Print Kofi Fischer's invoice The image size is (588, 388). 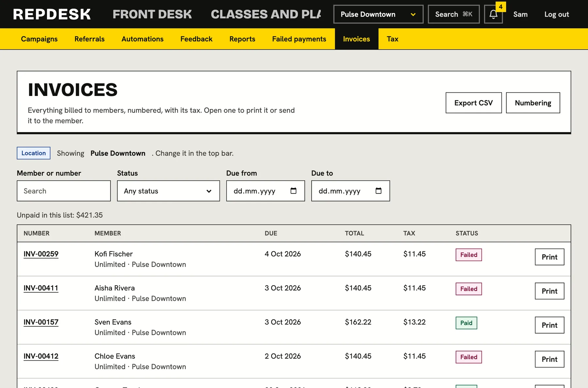point(549,257)
